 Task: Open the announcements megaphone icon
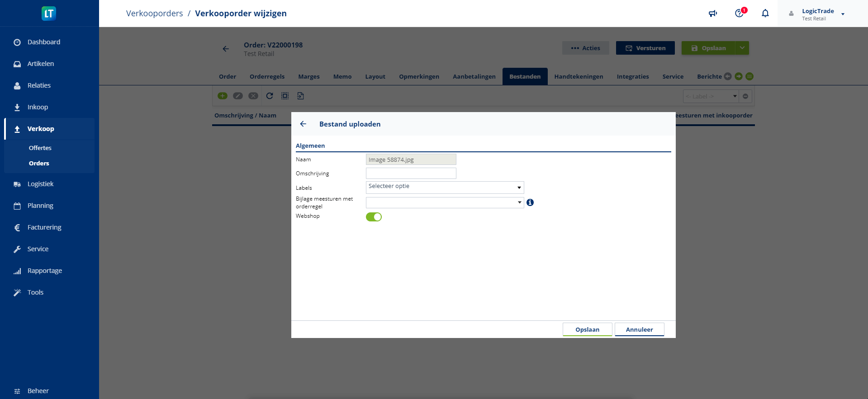[713, 14]
